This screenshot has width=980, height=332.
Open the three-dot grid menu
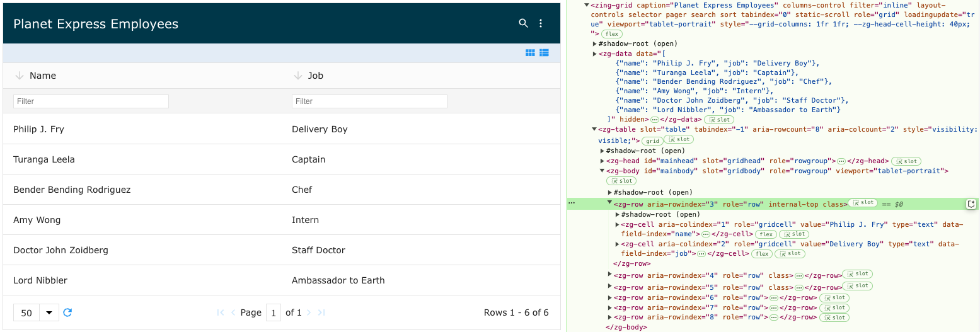click(x=541, y=23)
